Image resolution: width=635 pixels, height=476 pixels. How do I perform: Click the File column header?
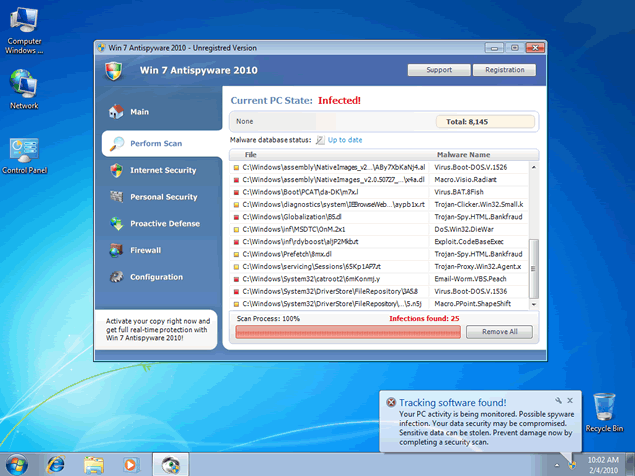(x=251, y=155)
